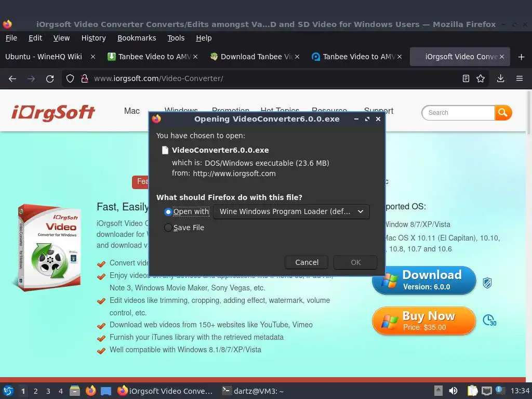Screen dimensions: 532x399
Task: Click the 30-day clock icon beside Buy Now
Action: click(489, 320)
